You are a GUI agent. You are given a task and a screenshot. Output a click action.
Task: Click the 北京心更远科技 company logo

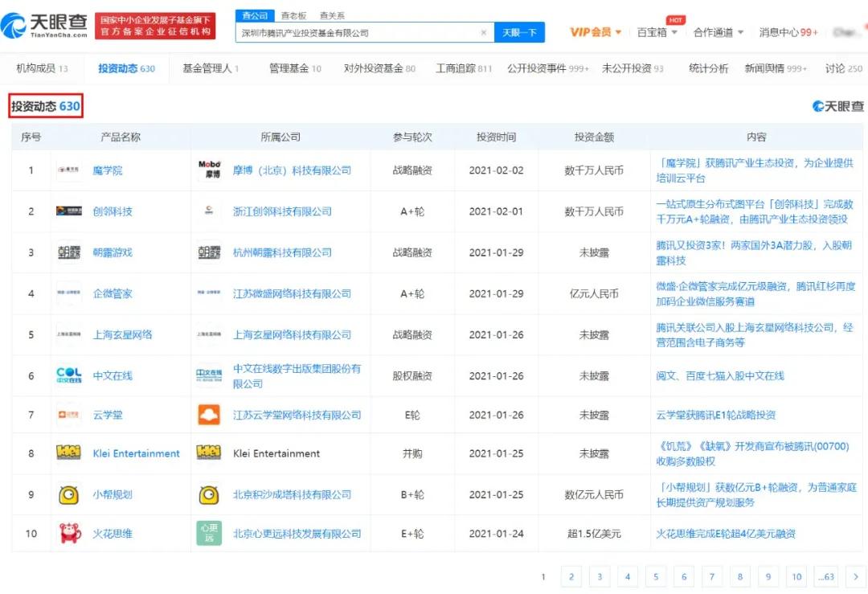(209, 533)
